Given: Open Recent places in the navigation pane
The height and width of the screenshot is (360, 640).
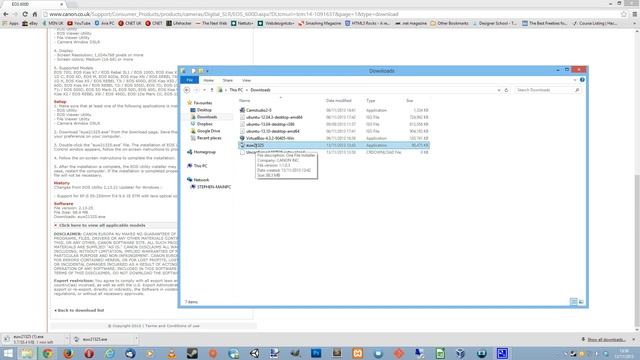Looking at the screenshot, I should point(209,138).
